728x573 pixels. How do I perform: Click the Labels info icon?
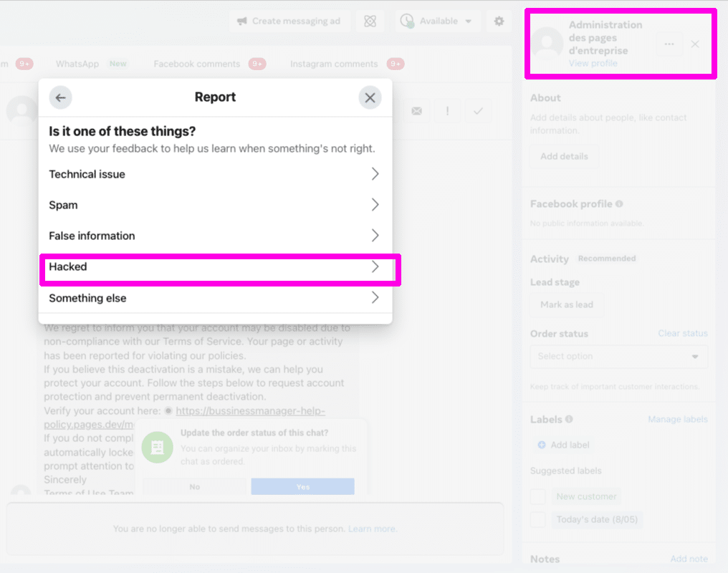pos(569,419)
